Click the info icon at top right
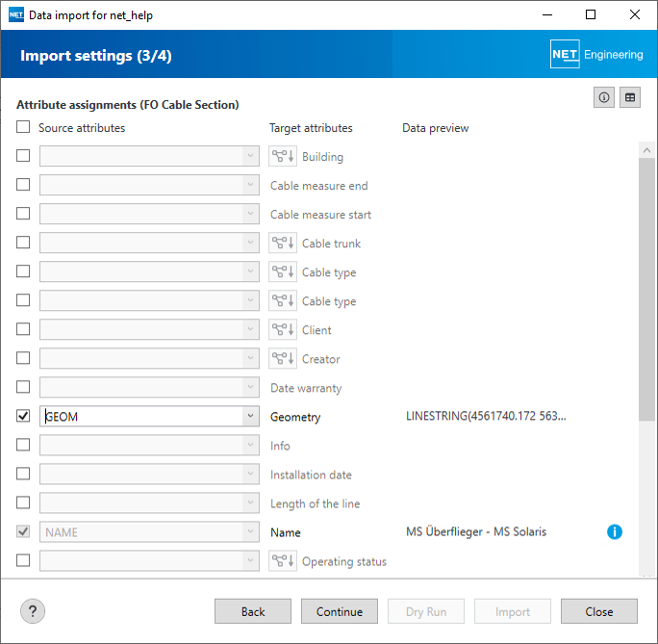This screenshot has height=644, width=658. (604, 97)
